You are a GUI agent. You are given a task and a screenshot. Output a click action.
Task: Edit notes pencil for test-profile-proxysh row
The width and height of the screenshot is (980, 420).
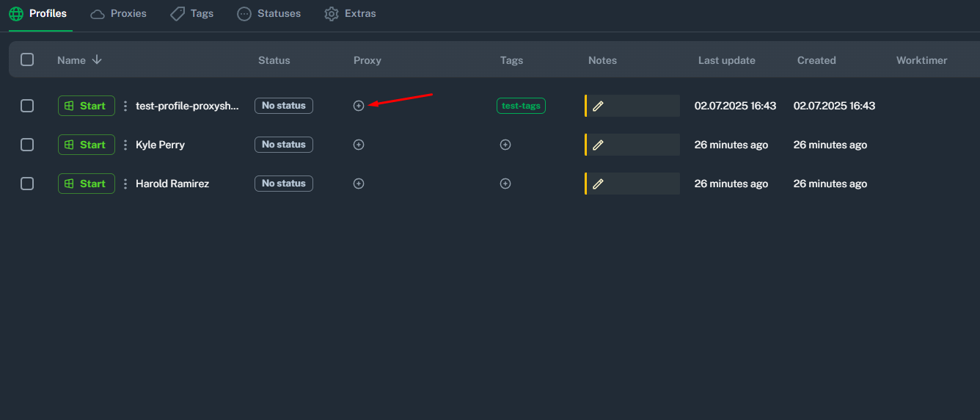(598, 106)
